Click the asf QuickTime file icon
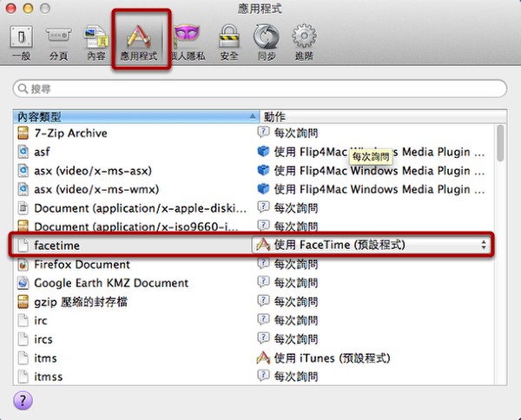 click(23, 152)
